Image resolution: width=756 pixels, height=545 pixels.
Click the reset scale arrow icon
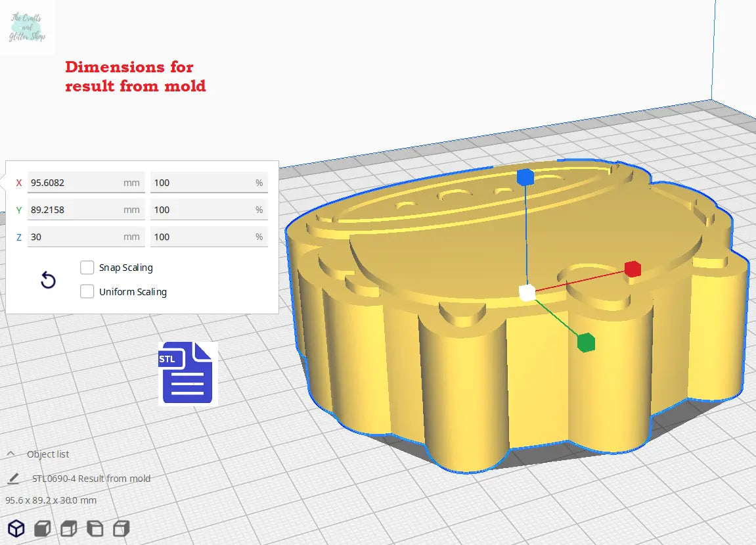(x=48, y=281)
